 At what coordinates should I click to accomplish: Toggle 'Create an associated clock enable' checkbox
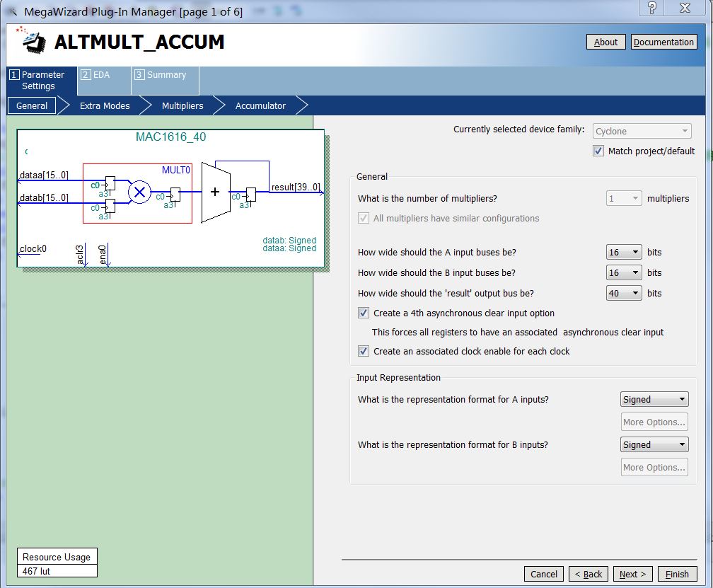pyautogui.click(x=364, y=351)
